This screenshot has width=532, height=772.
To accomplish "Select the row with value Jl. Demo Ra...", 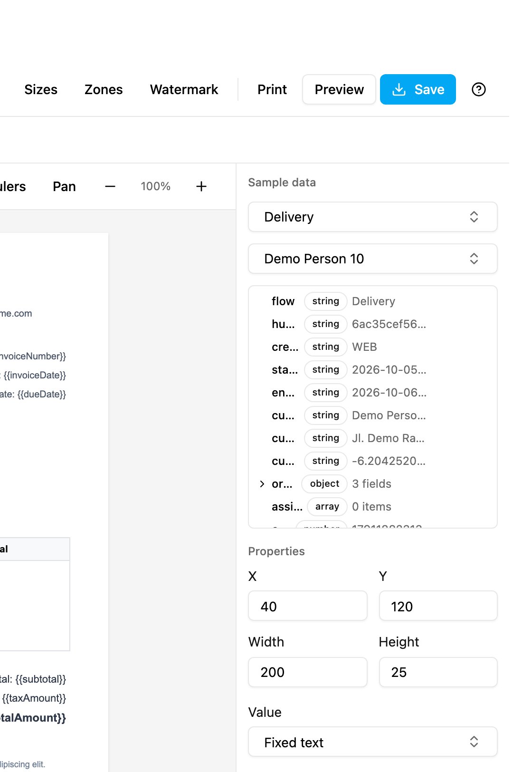I will pos(373,438).
